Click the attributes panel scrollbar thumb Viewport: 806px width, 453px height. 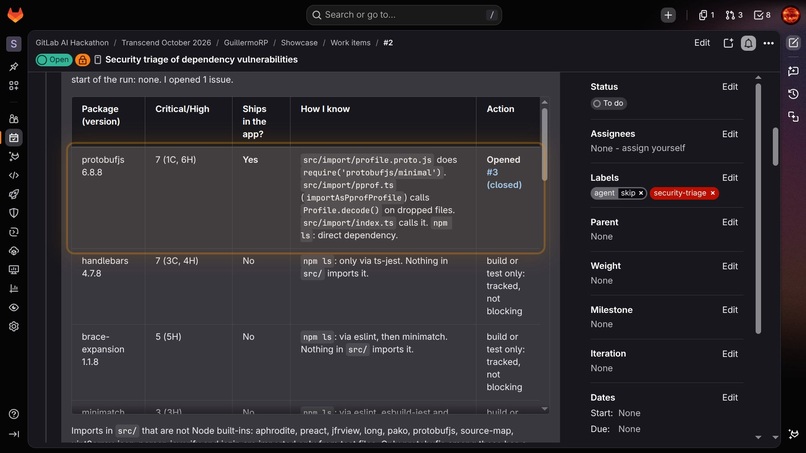(x=758, y=208)
